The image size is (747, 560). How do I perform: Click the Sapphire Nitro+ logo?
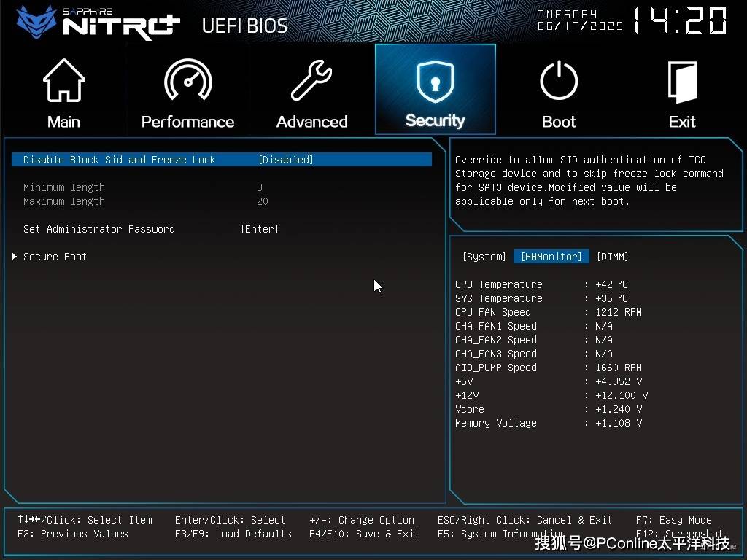(98, 22)
